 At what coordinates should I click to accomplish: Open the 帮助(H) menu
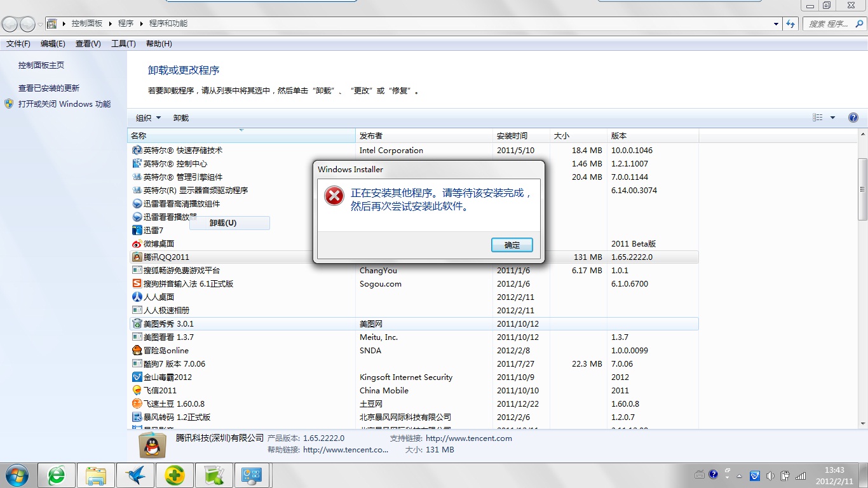tap(159, 44)
